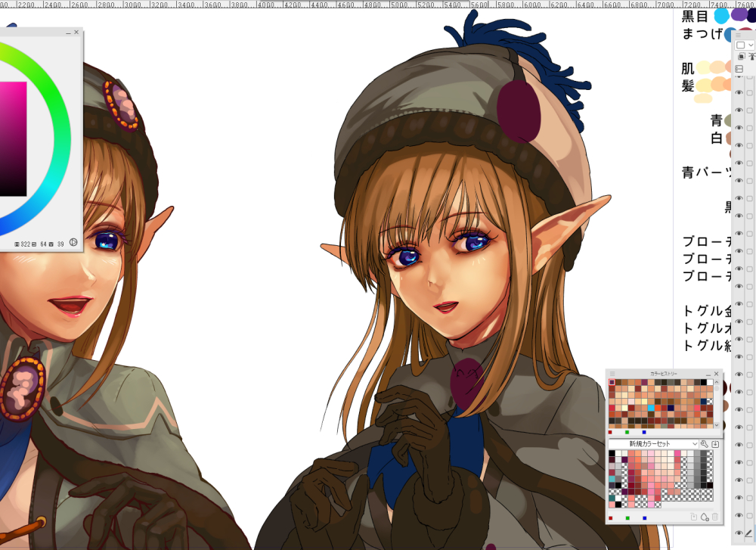Click the add color drop icon

coord(705,517)
